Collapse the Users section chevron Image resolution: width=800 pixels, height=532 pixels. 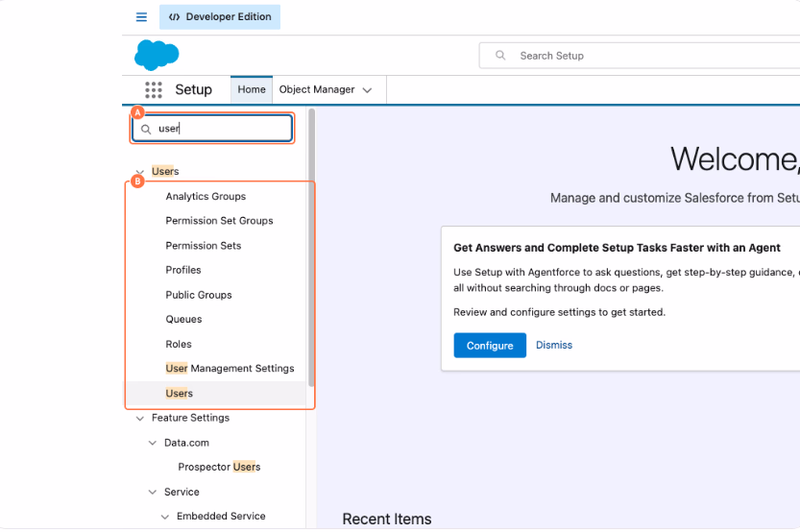(x=140, y=172)
